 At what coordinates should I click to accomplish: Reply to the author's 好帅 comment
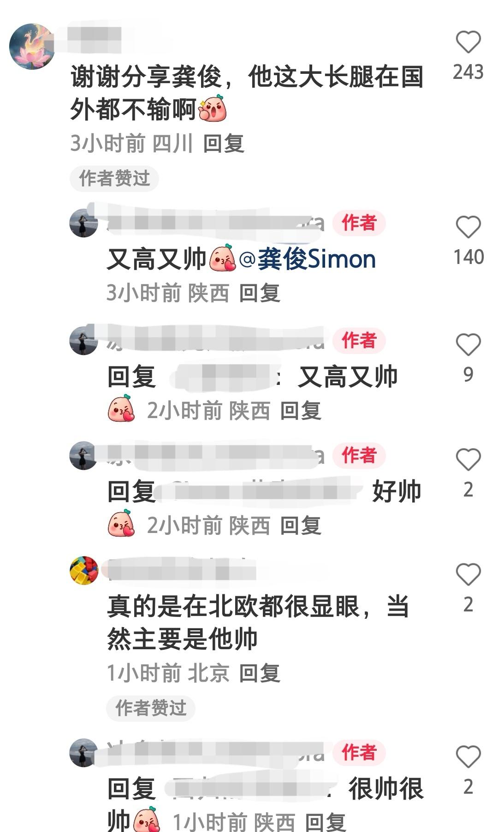[x=301, y=526]
